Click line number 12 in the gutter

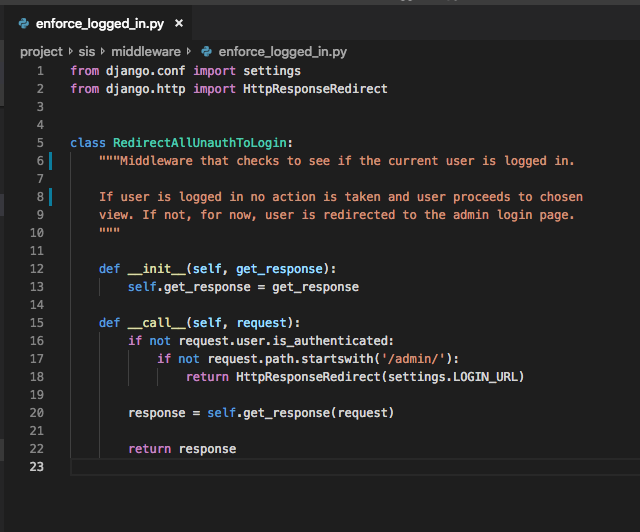pyautogui.click(x=37, y=269)
